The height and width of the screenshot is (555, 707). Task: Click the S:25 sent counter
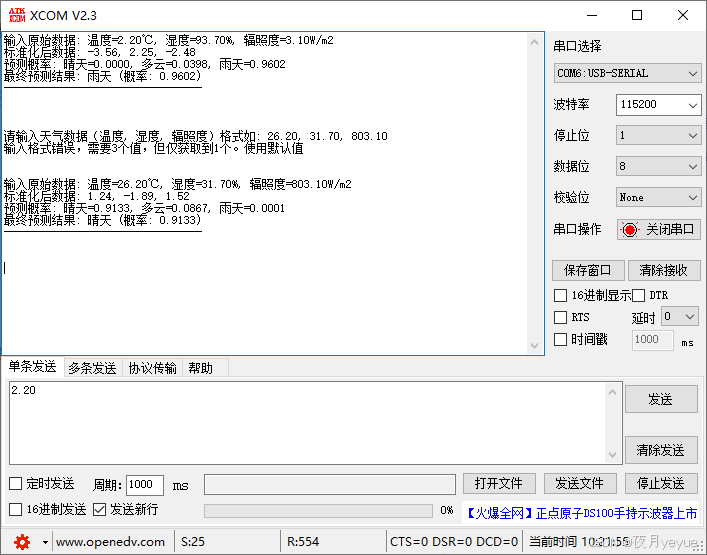(x=193, y=541)
